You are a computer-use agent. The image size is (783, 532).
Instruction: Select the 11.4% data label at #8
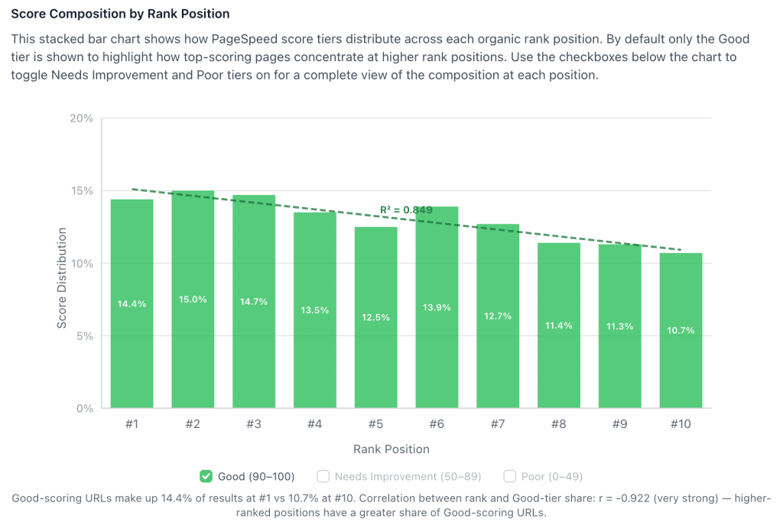tap(559, 325)
